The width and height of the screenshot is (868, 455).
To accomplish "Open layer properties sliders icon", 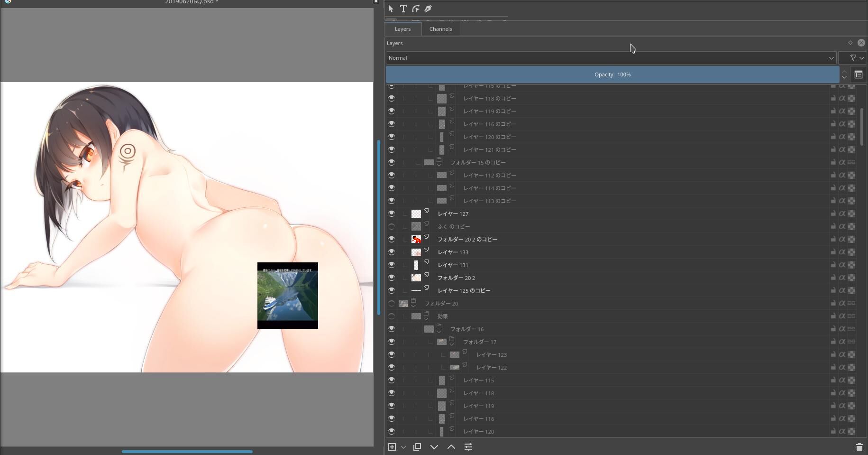I will 468,447.
